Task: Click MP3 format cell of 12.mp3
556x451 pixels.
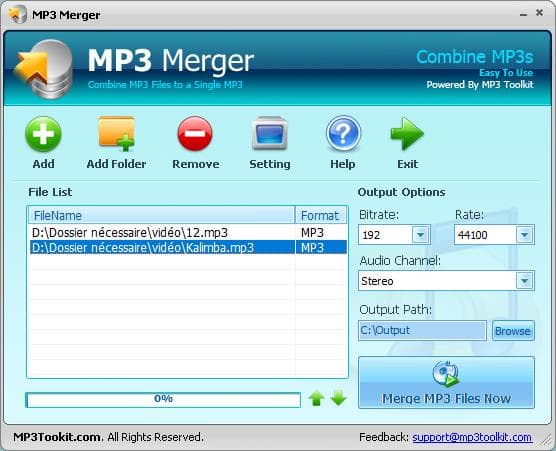Action: pyautogui.click(x=321, y=233)
